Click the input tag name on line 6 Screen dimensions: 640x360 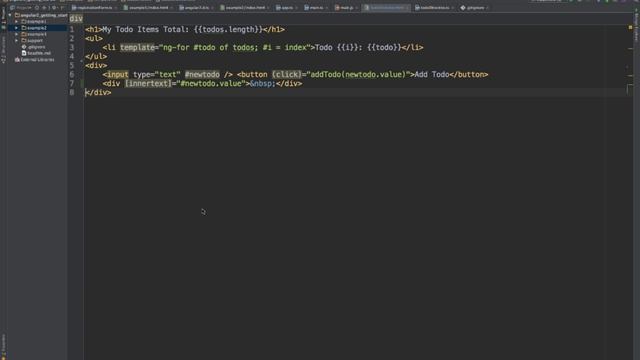point(118,74)
